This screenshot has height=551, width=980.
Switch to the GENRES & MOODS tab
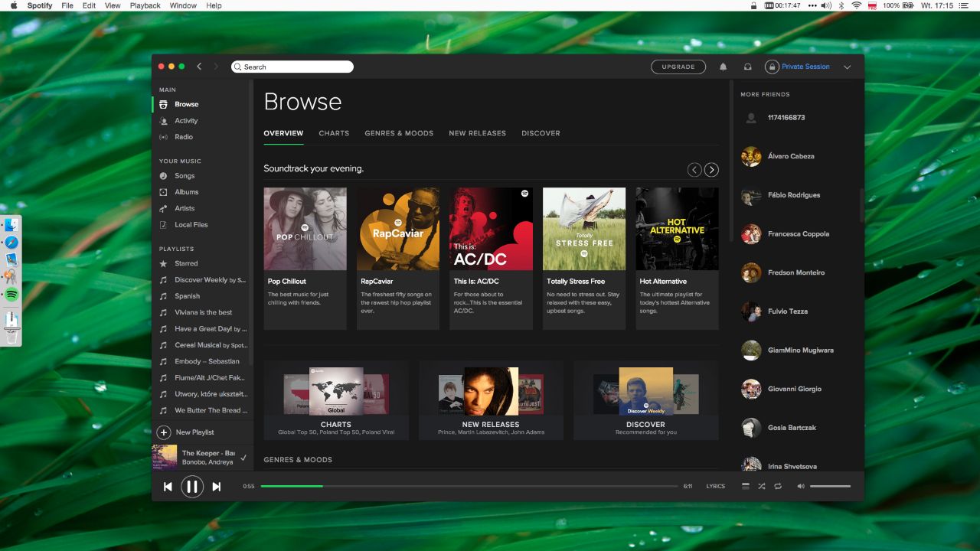[399, 133]
